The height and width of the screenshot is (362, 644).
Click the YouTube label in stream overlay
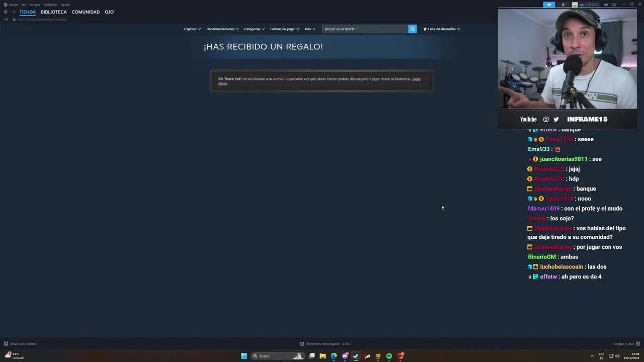pos(528,119)
